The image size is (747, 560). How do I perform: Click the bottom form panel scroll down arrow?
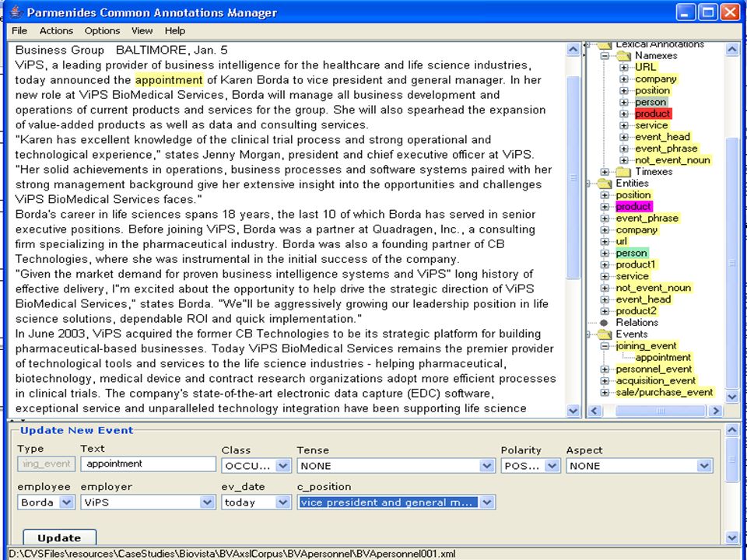click(731, 538)
